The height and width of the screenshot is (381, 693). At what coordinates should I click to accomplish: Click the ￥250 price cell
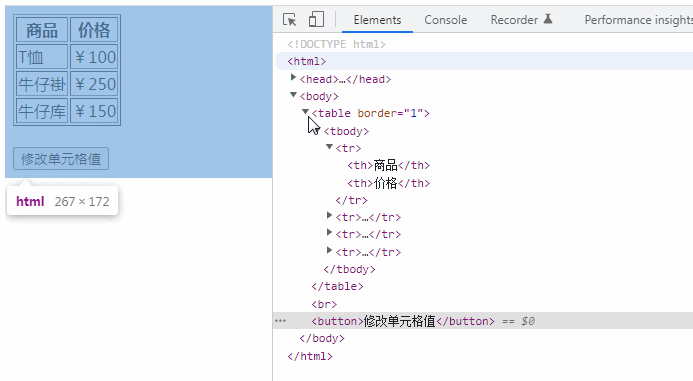click(94, 84)
